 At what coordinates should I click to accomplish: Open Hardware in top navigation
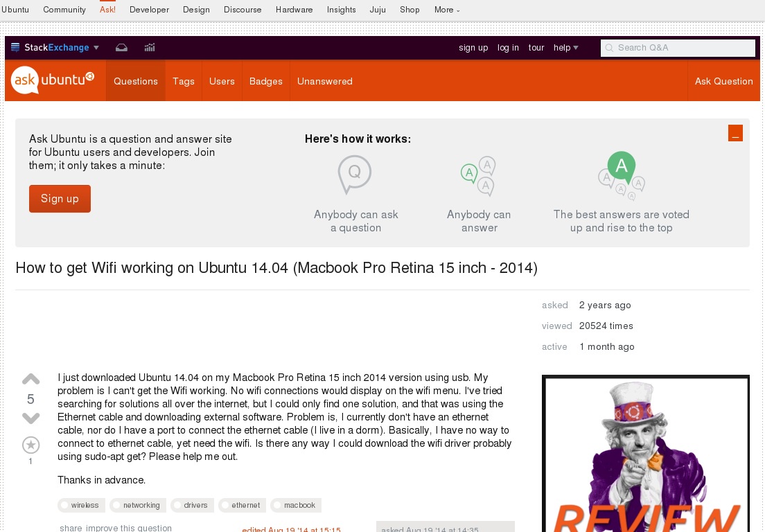(294, 10)
